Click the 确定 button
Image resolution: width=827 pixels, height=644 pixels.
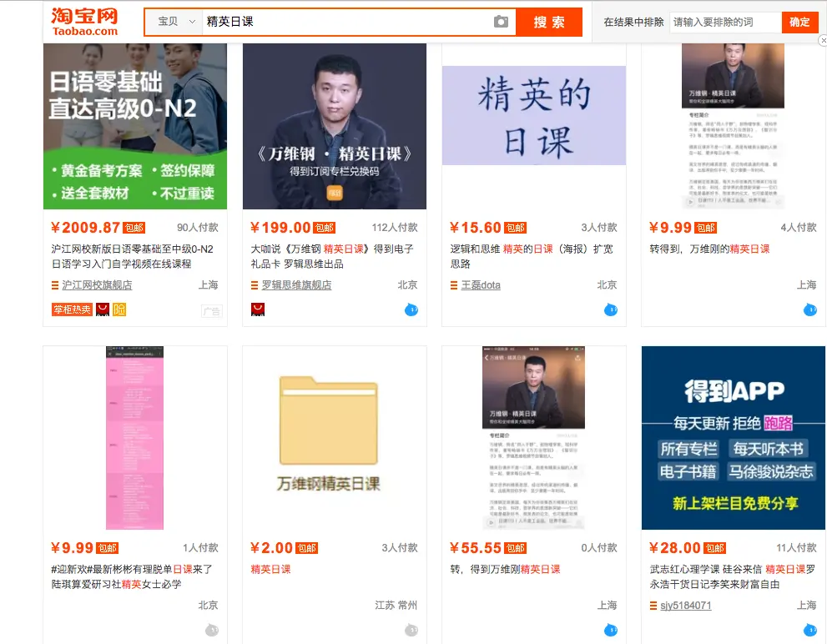click(x=799, y=23)
